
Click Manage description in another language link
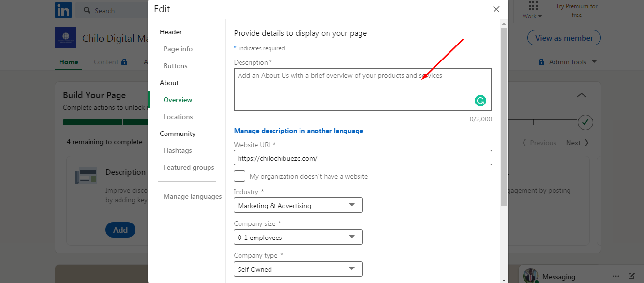(x=299, y=131)
